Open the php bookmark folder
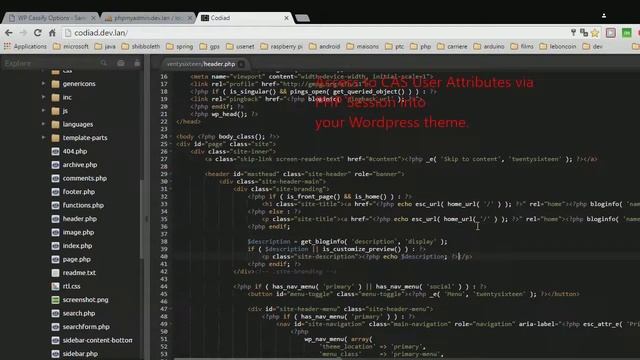Image resolution: width=640 pixels, height=360 pixels. point(421,47)
